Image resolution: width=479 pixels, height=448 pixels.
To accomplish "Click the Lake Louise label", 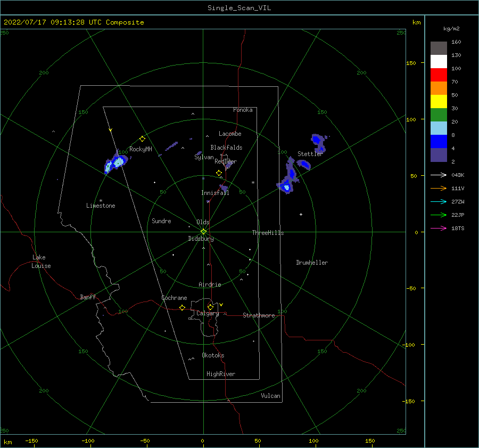I will (41, 262).
